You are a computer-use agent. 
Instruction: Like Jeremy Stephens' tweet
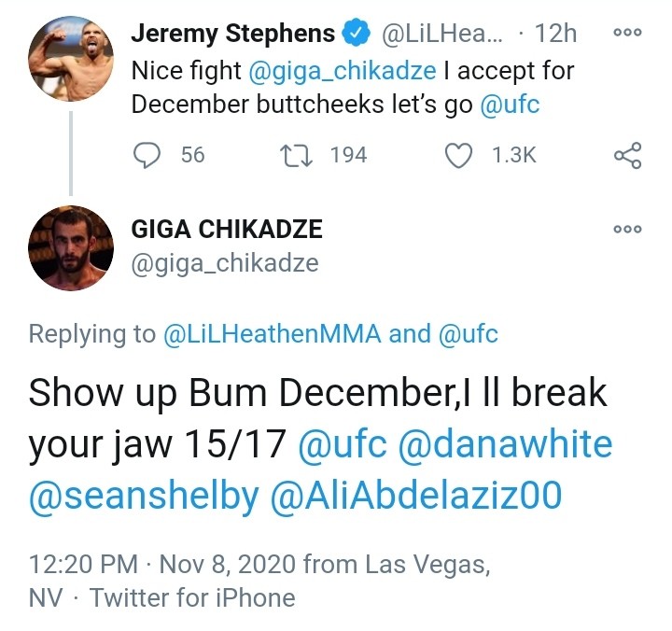(x=458, y=154)
